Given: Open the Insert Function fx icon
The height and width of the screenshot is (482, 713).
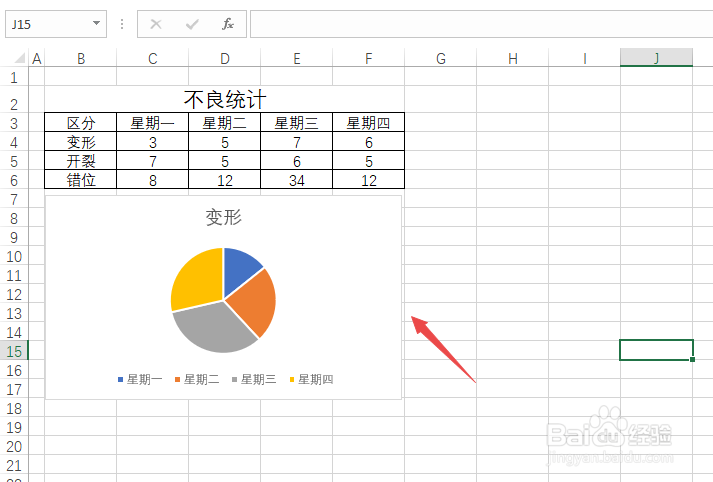Looking at the screenshot, I should pyautogui.click(x=227, y=24).
